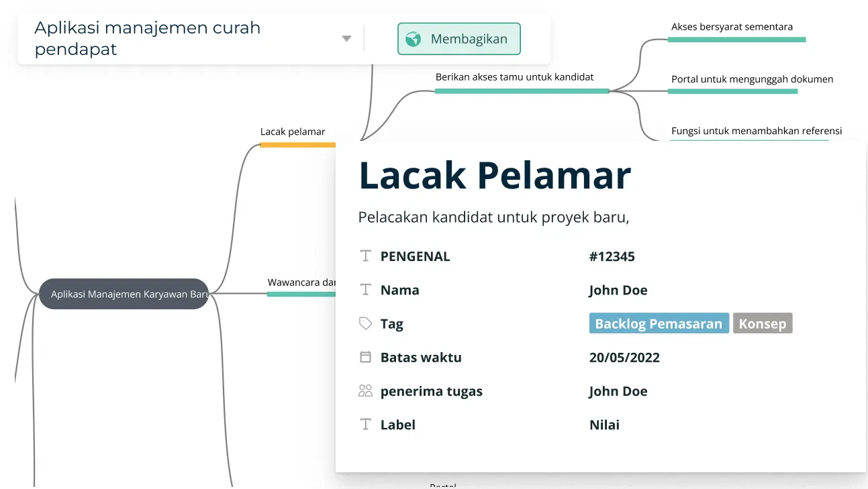Image resolution: width=868 pixels, height=489 pixels.
Task: Click the PENGENAL field label
Action: tap(415, 256)
